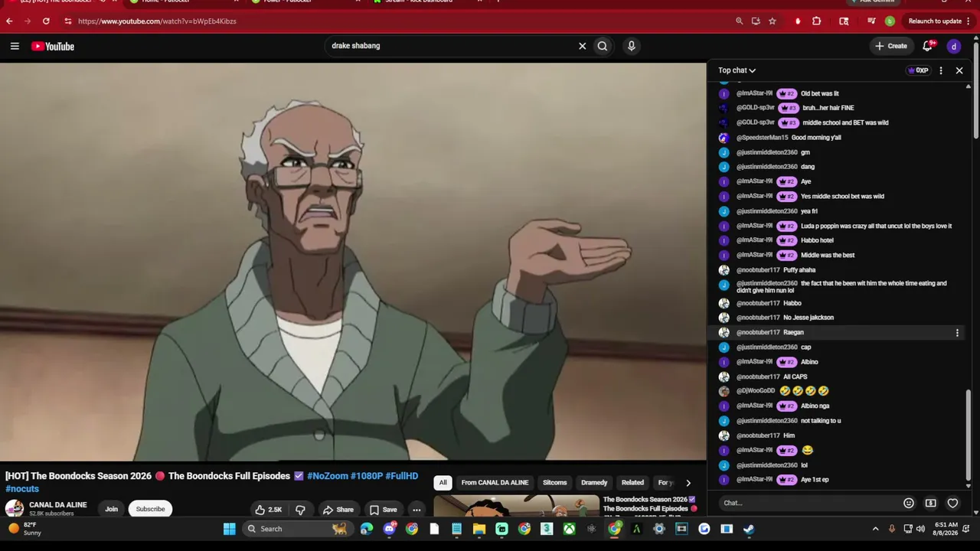Open File Explorer from the taskbar
Image resolution: width=980 pixels, height=551 pixels.
(x=479, y=529)
